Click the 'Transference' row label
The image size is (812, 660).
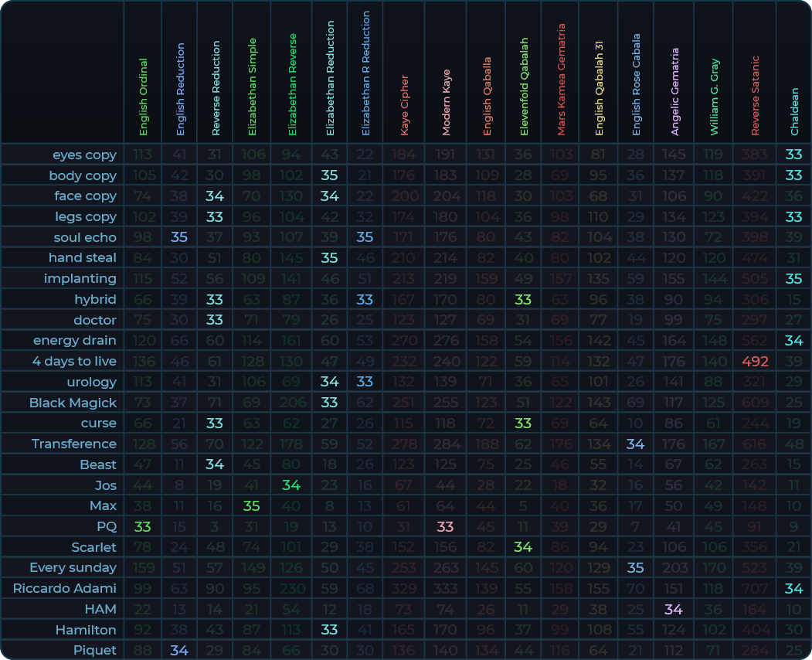[x=74, y=444]
